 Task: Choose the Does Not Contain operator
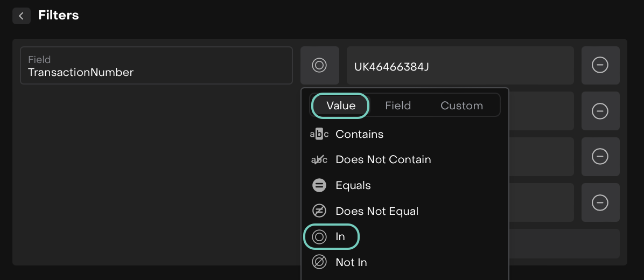pyautogui.click(x=383, y=159)
